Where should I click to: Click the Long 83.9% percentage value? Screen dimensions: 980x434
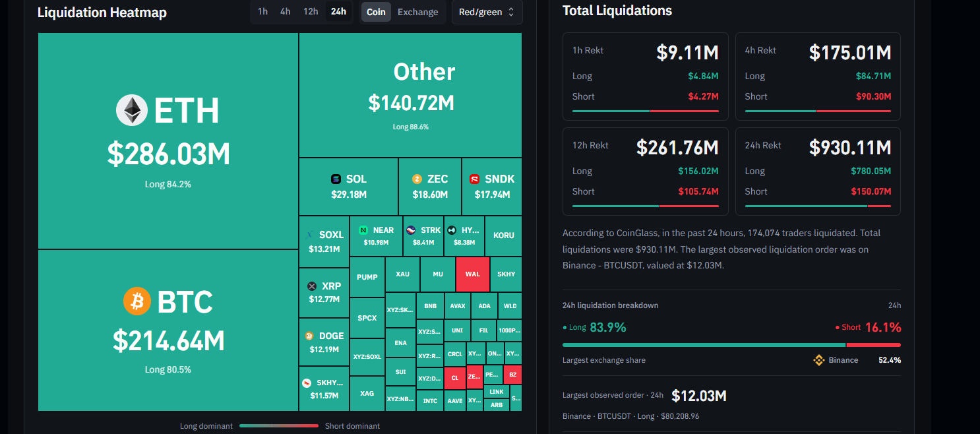tap(608, 327)
